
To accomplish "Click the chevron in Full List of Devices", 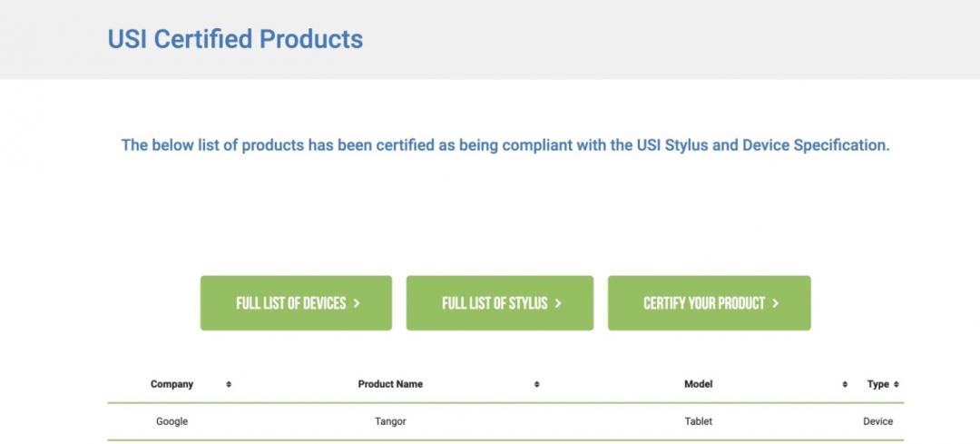I will coord(357,303).
